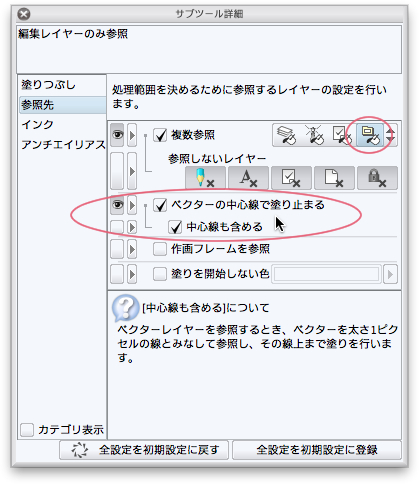Toggle exclude editing layer icon
419x484 pixels.
[291, 178]
